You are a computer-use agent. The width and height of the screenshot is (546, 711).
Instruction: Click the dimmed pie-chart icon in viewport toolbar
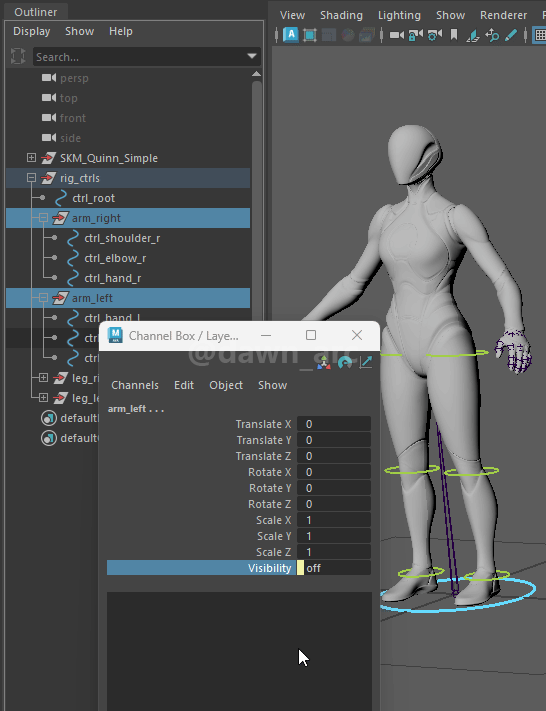pyautogui.click(x=348, y=35)
